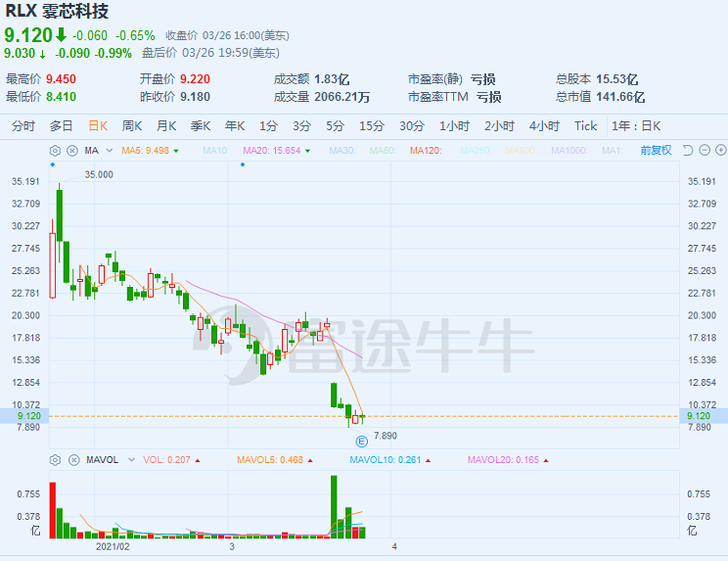Screen dimensions: 728x561
Task: Select the 月K monthly tab
Action: 166,126
